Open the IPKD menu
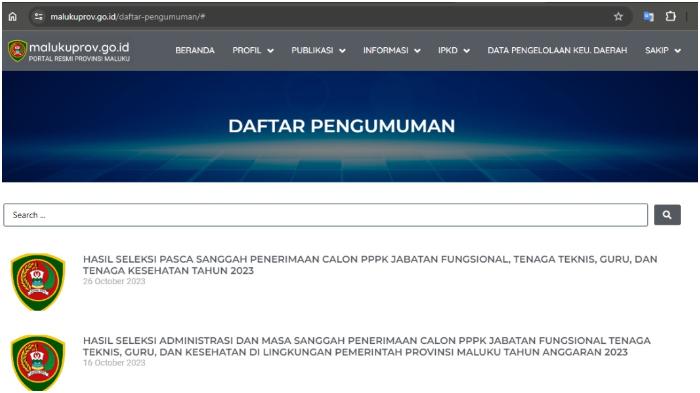The height and width of the screenshot is (393, 700). pyautogui.click(x=448, y=50)
